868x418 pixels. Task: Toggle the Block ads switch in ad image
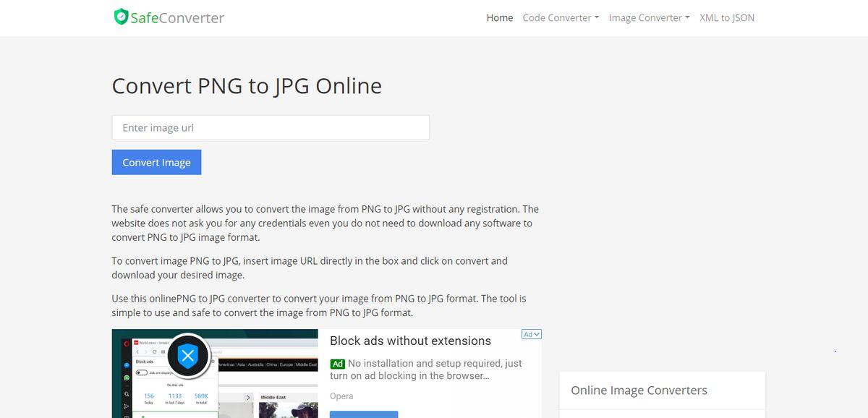pyautogui.click(x=142, y=372)
